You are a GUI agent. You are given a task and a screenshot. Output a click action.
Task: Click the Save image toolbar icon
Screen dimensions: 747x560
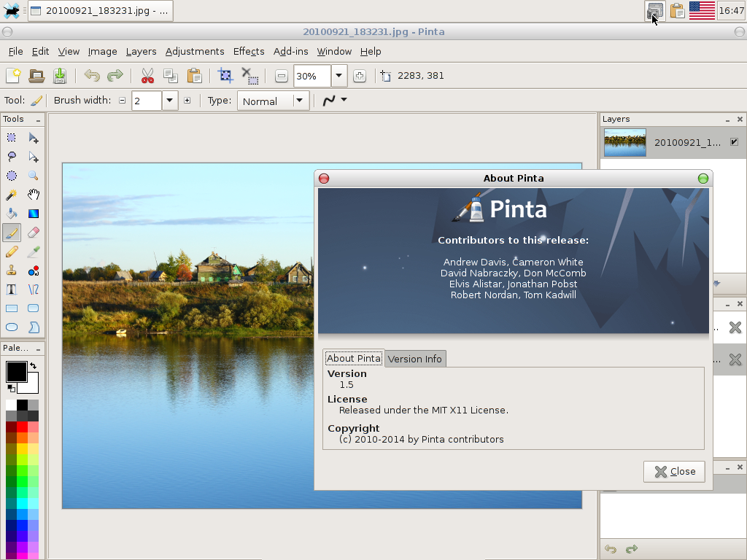60,76
